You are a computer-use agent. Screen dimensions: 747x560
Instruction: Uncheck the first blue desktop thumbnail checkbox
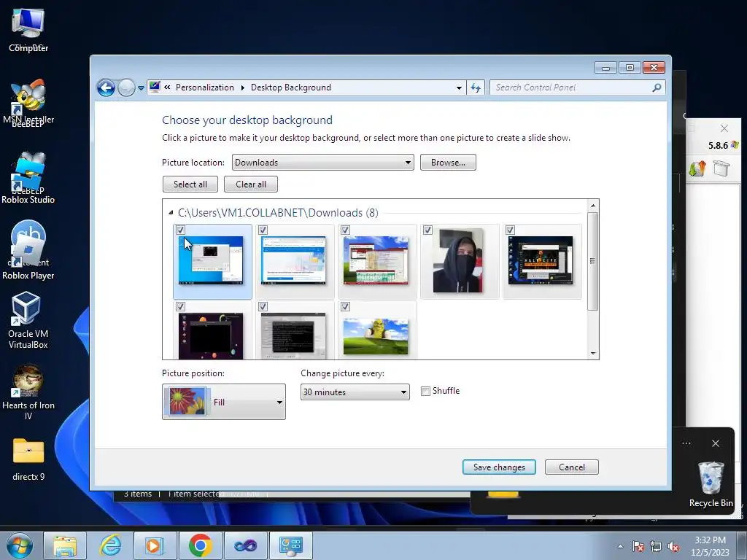coord(181,230)
